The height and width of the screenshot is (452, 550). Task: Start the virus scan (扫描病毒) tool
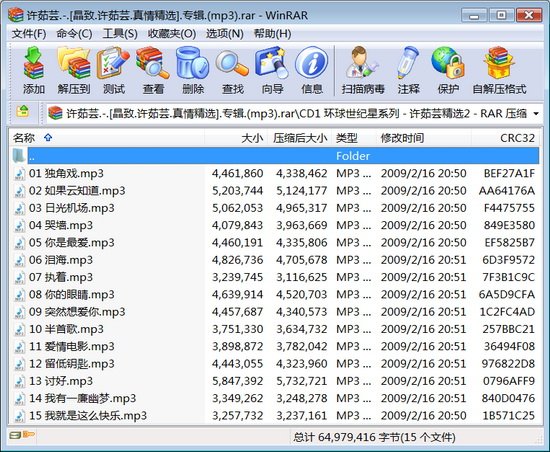tap(363, 70)
